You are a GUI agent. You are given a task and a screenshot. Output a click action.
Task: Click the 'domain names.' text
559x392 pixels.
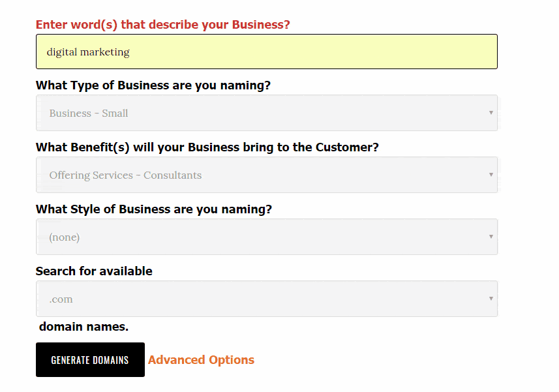pos(83,327)
